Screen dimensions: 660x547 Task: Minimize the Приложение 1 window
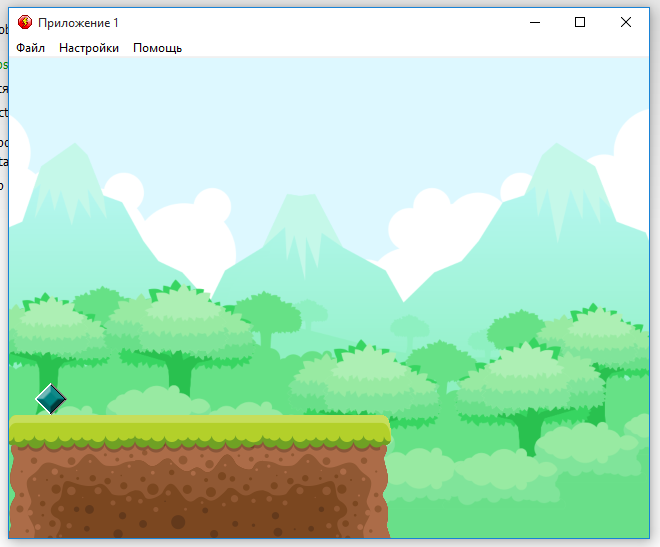coord(533,22)
